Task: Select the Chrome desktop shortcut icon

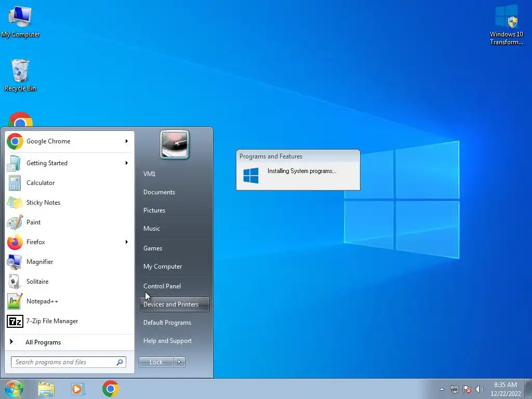Action: pyautogui.click(x=20, y=119)
